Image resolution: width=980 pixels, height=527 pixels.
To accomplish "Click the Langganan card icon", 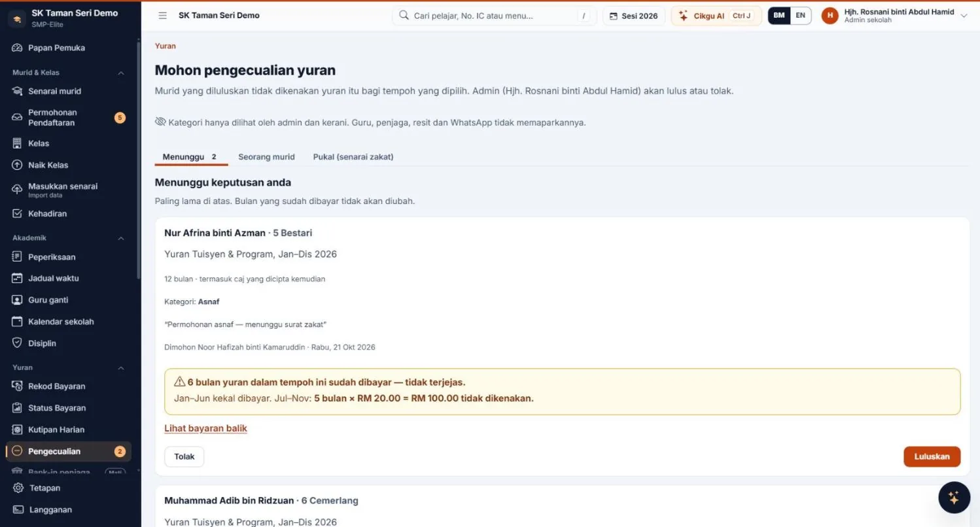I will (18, 509).
